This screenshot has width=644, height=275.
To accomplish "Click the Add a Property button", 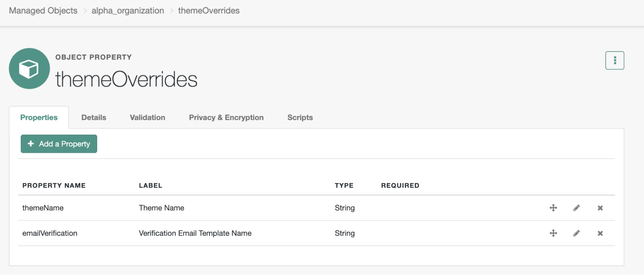I will [59, 144].
